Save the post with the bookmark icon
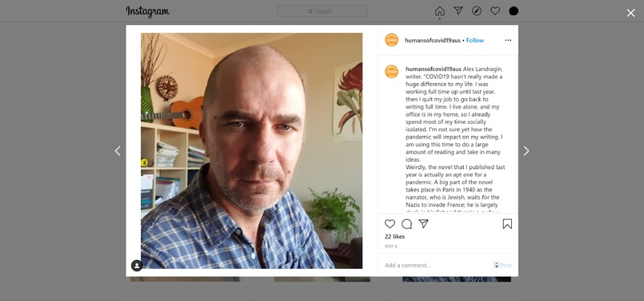 (x=507, y=224)
